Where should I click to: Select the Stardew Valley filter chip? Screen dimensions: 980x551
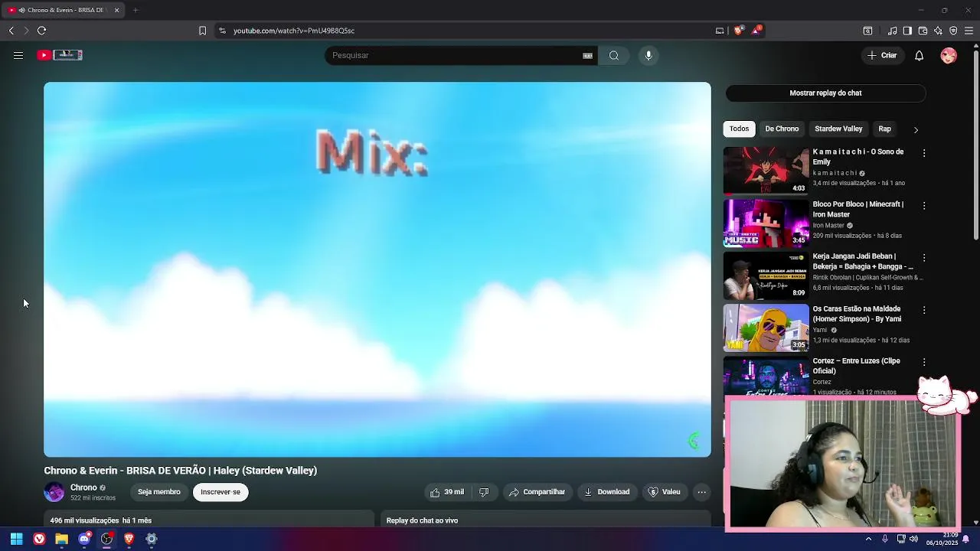point(838,129)
